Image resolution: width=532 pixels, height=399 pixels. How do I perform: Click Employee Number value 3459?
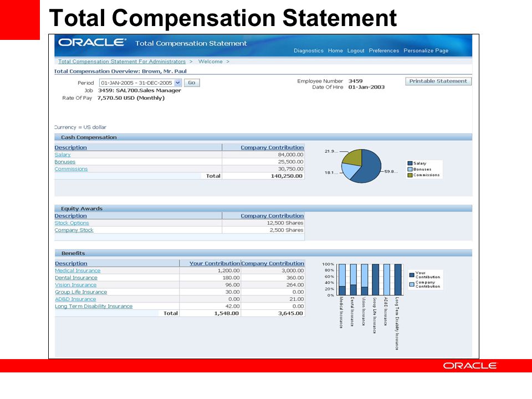pyautogui.click(x=355, y=81)
